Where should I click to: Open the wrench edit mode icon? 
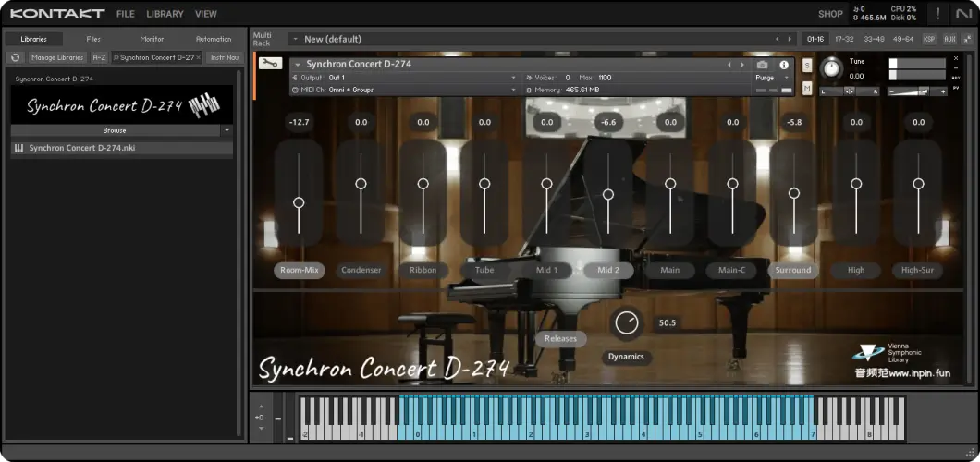coord(270,64)
